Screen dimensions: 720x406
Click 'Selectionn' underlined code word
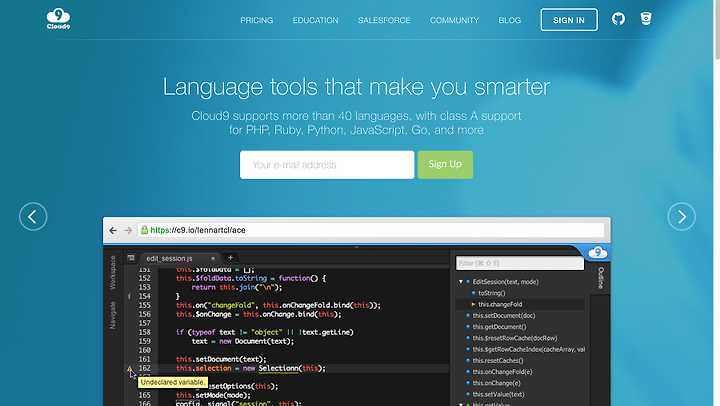click(278, 368)
